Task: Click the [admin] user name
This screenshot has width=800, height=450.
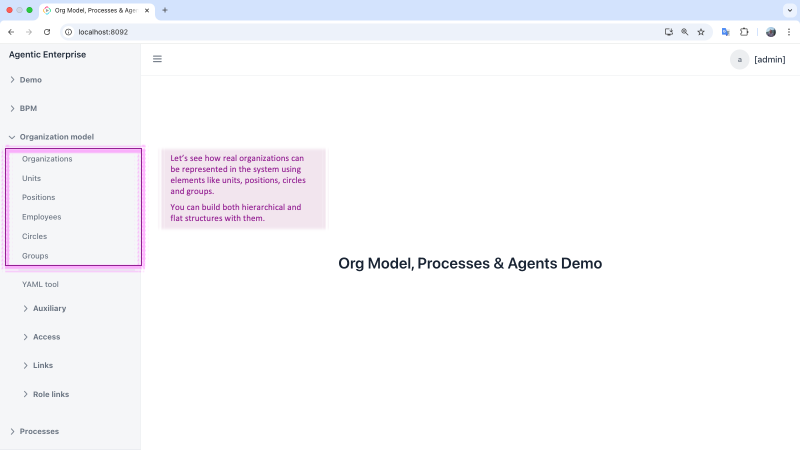Action: click(x=769, y=60)
